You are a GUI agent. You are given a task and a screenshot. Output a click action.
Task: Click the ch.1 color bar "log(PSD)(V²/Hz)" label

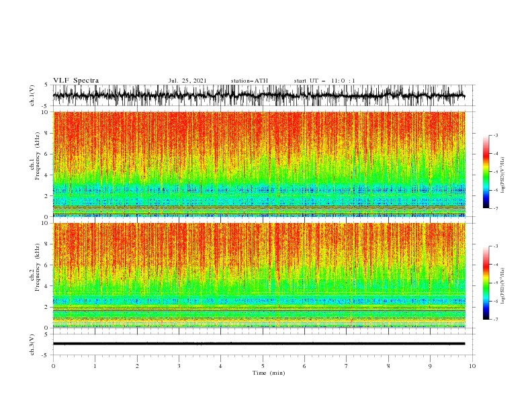(x=502, y=175)
